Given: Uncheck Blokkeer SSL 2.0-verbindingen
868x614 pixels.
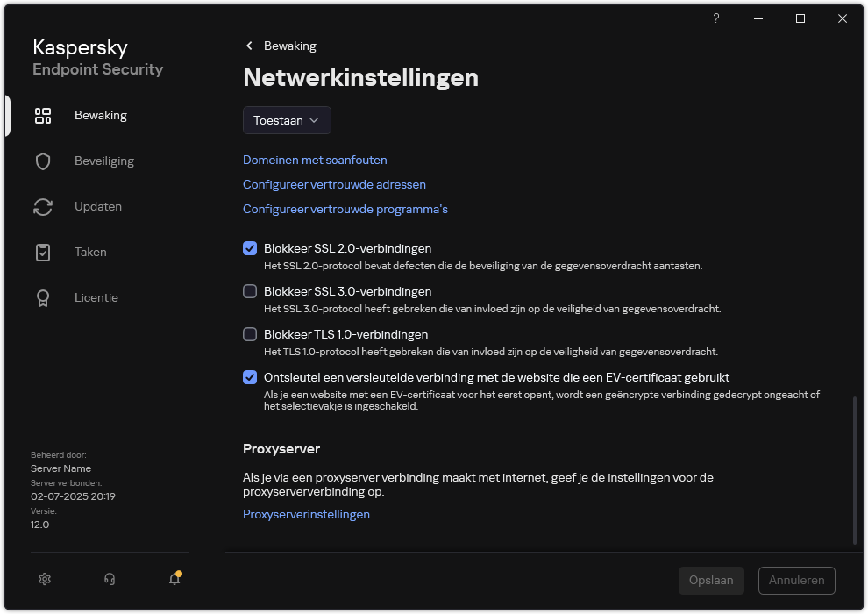Looking at the screenshot, I should tap(250, 248).
